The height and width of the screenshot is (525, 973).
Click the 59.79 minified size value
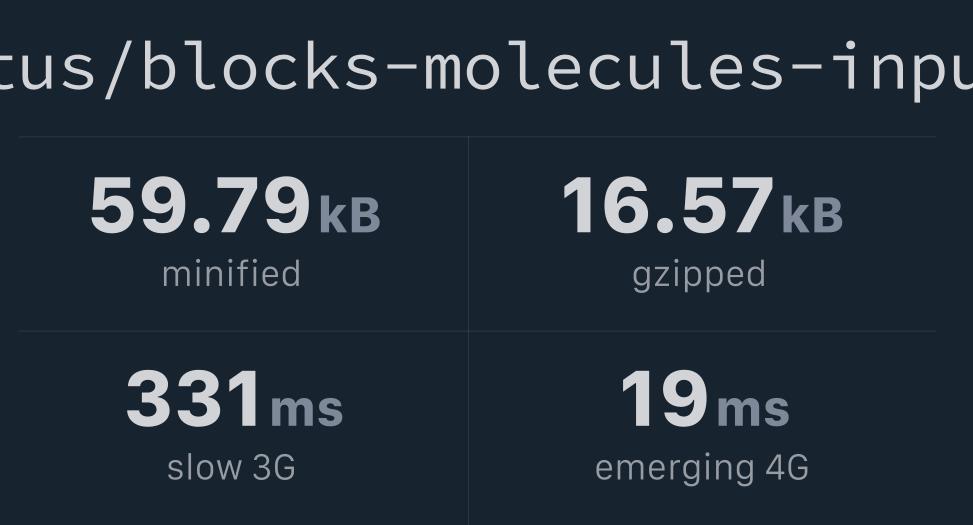coord(200,205)
